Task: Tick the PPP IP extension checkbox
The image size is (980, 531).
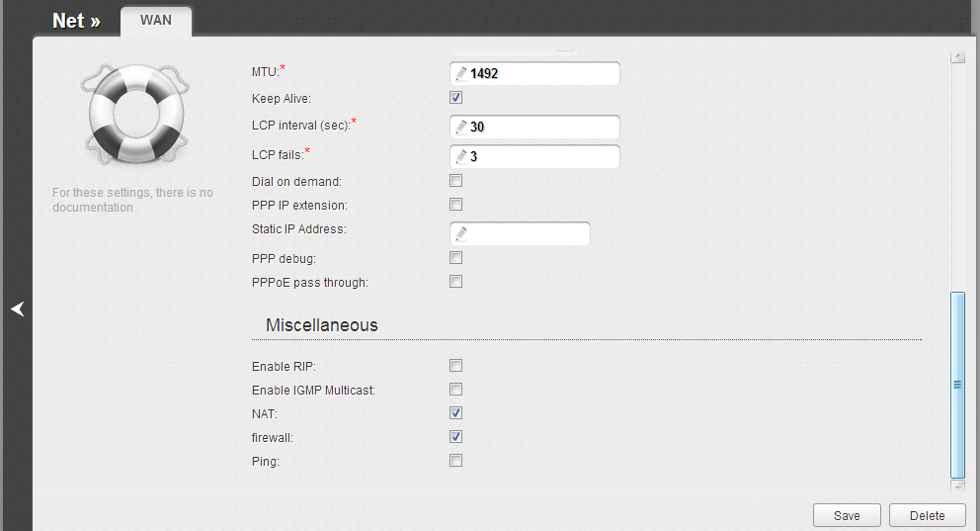Action: (x=455, y=205)
